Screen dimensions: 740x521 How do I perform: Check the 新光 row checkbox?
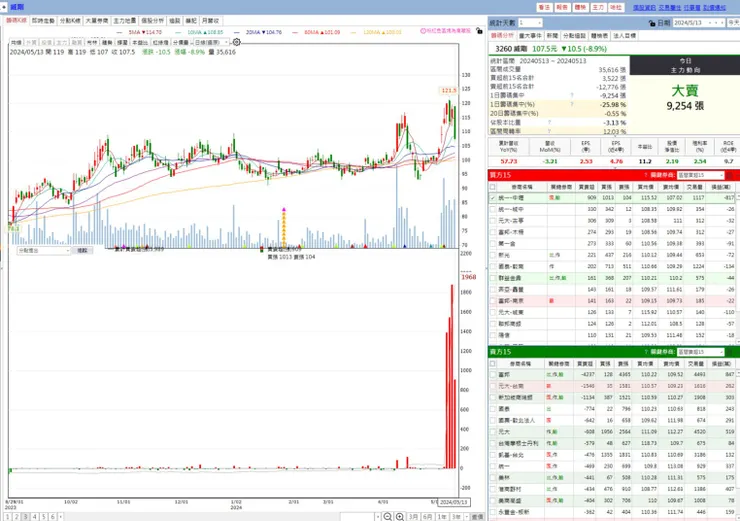[493, 255]
